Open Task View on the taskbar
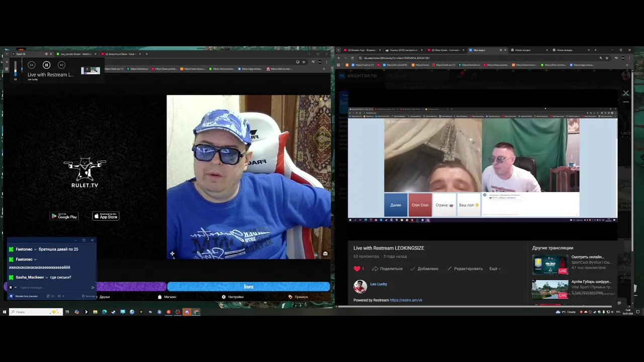The height and width of the screenshot is (362, 644). [67, 312]
